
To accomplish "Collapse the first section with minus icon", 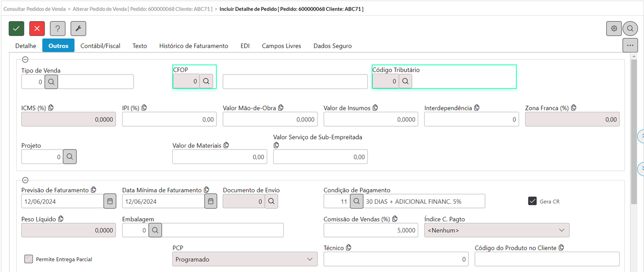I will [25, 59].
